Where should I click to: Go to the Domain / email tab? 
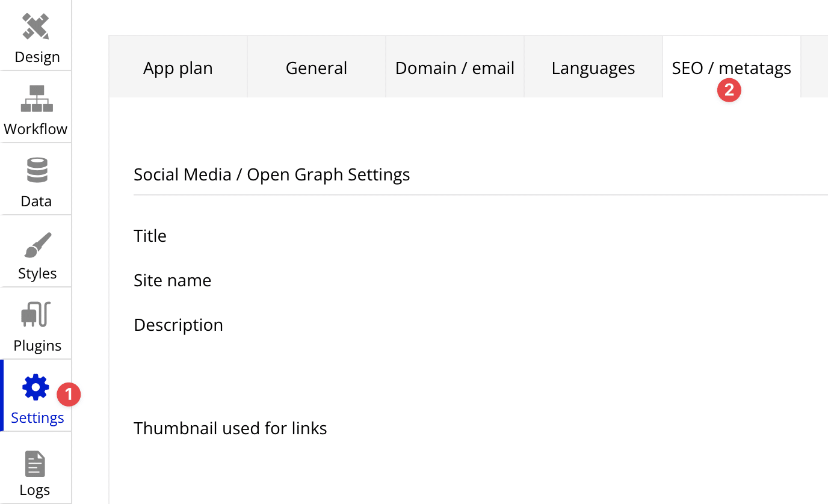(455, 68)
